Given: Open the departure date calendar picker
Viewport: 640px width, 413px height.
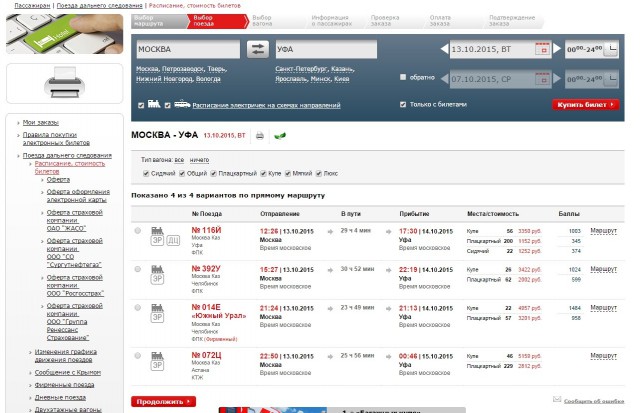Looking at the screenshot, I should tap(543, 48).
